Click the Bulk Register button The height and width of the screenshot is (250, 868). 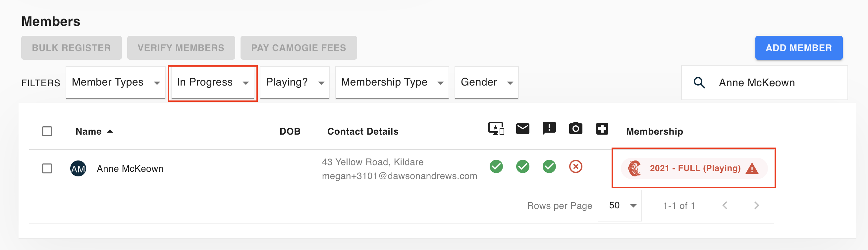click(72, 48)
